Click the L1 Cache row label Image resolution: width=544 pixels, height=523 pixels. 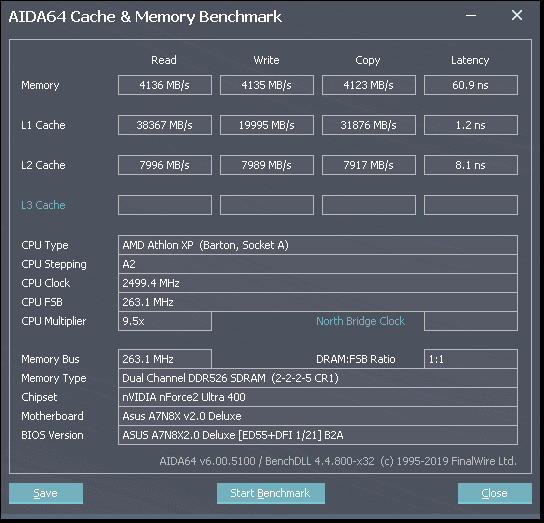tap(43, 125)
